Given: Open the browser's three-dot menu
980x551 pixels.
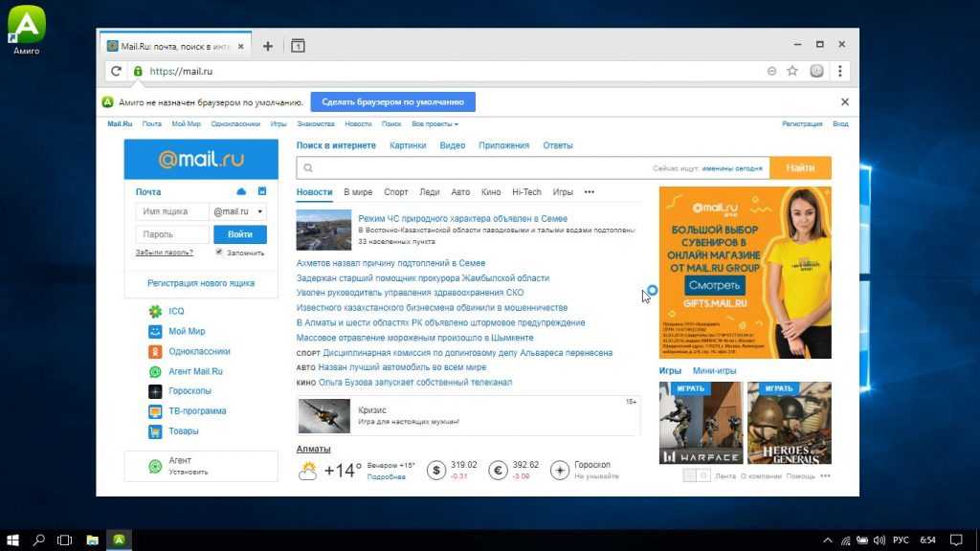Looking at the screenshot, I should 840,71.
